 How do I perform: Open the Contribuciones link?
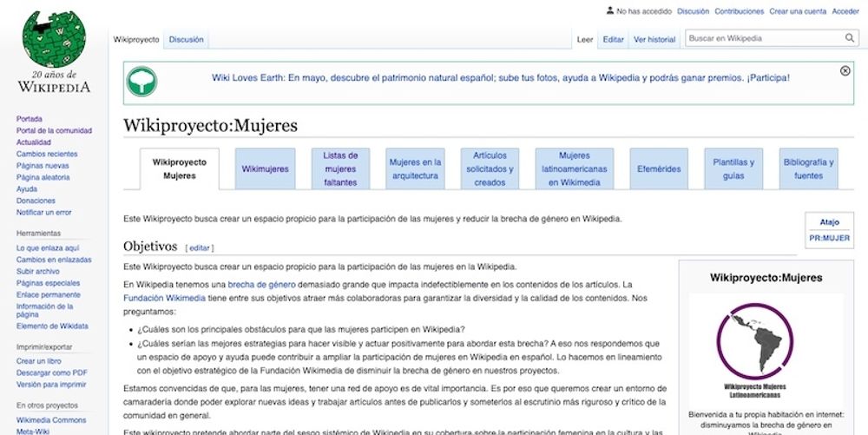pos(739,11)
